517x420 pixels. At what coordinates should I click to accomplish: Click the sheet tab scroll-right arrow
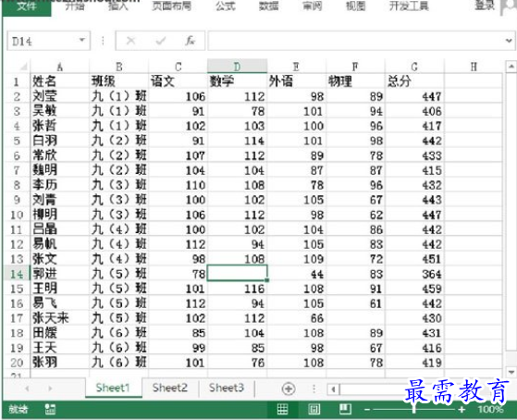click(50, 389)
